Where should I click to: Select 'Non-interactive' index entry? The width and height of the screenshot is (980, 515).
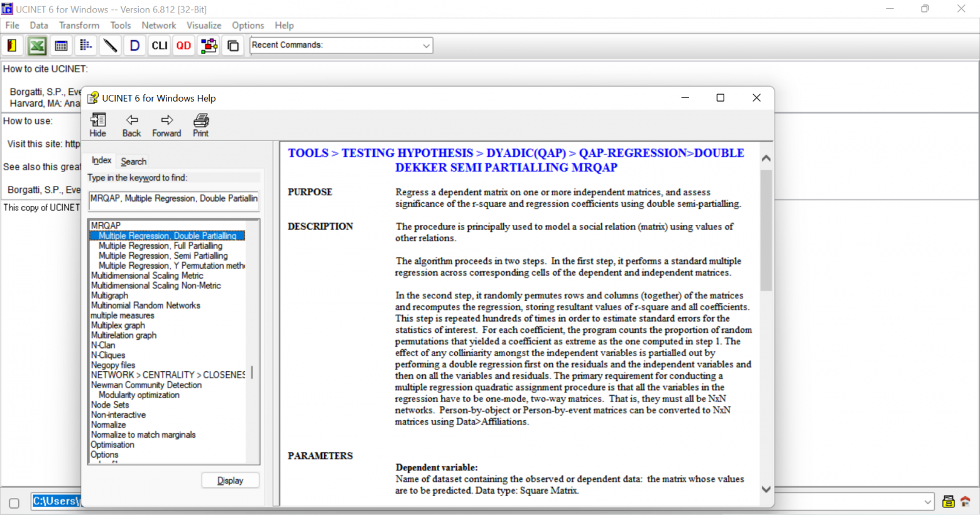click(x=118, y=415)
